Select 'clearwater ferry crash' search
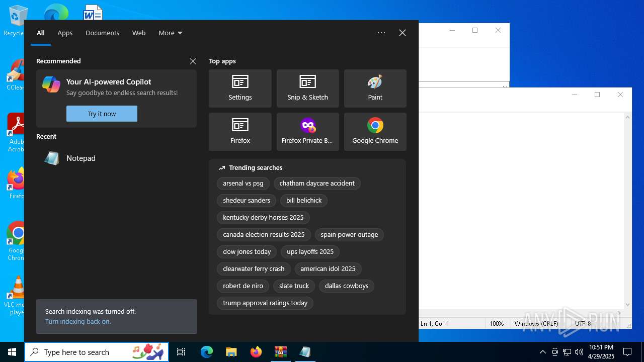This screenshot has height=362, width=644. point(254,269)
